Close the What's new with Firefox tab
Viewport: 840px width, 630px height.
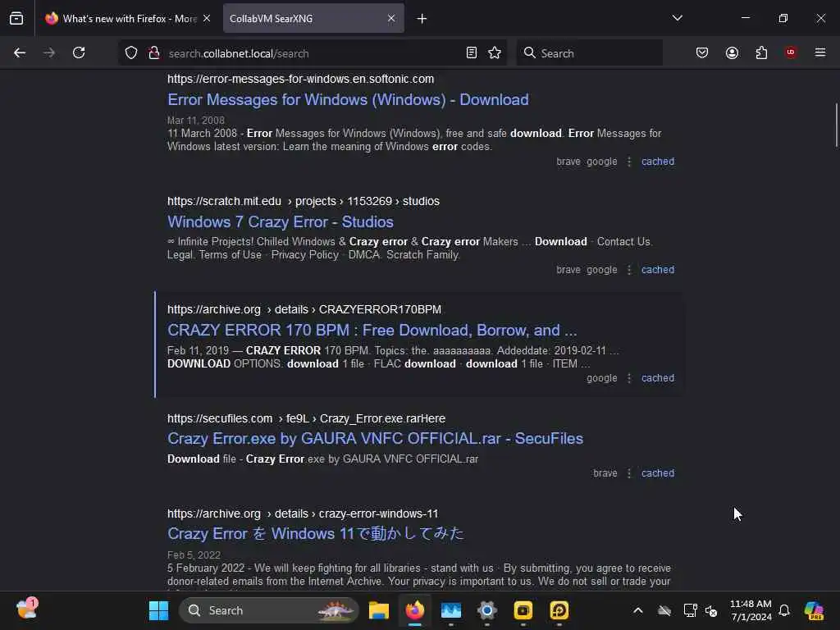(207, 18)
